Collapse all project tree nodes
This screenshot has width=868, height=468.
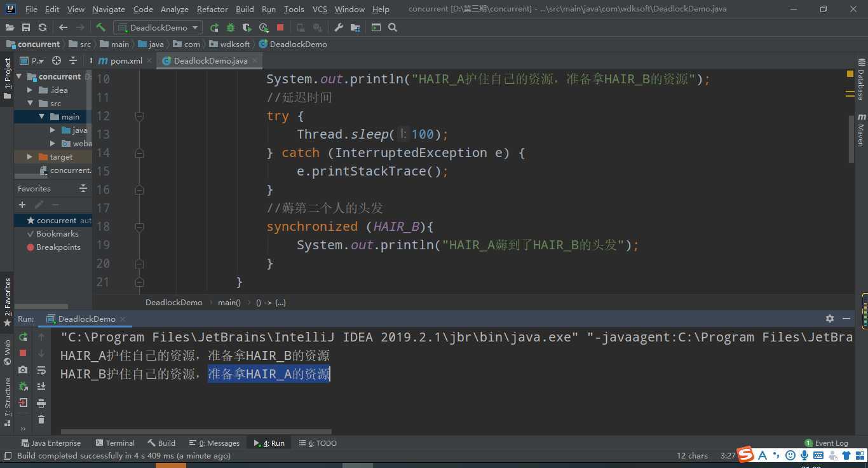(73, 60)
